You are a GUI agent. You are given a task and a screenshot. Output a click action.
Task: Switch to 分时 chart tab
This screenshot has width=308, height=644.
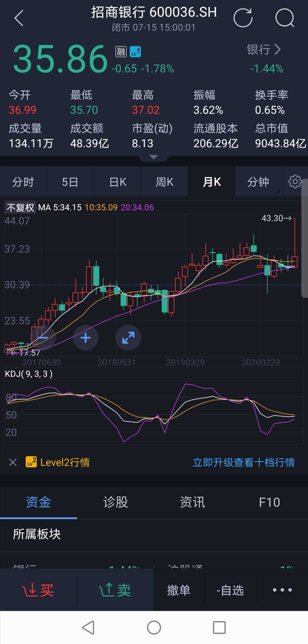click(23, 182)
